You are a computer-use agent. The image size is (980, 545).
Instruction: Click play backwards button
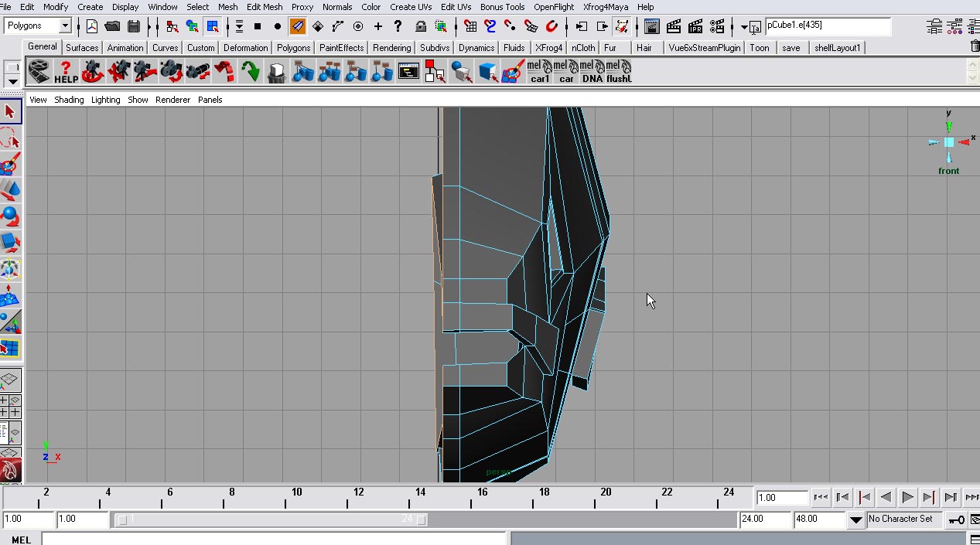click(x=886, y=498)
